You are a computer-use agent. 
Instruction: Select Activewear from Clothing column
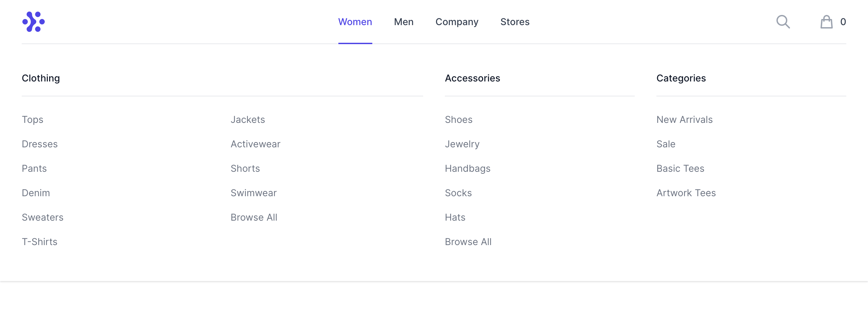click(x=256, y=144)
